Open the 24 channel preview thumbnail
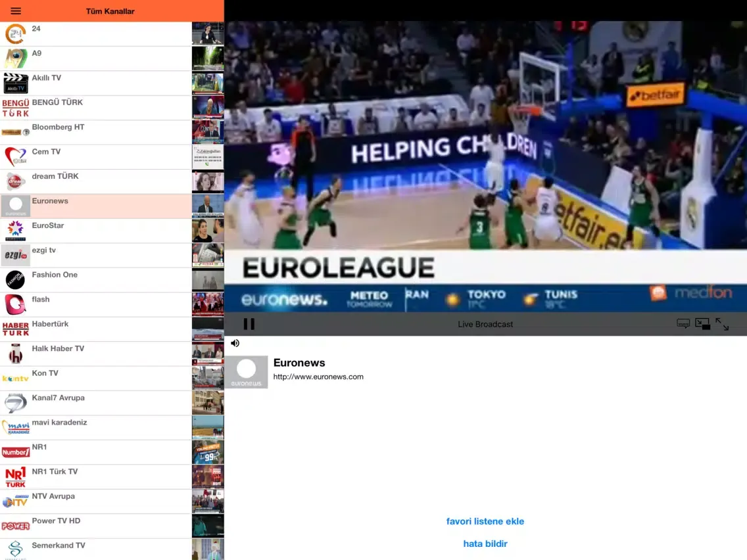This screenshot has width=747, height=560. pyautogui.click(x=208, y=34)
